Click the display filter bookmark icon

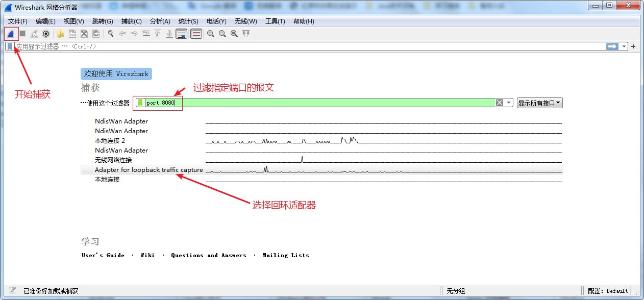10,46
